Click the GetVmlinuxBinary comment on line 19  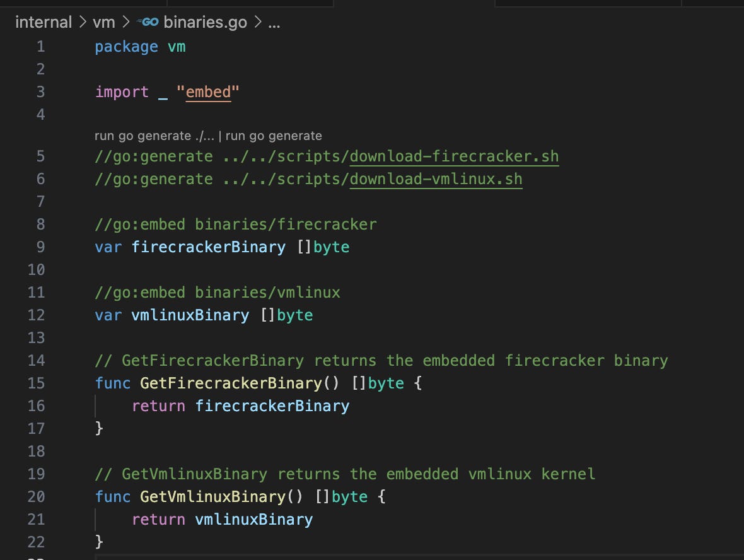click(345, 474)
